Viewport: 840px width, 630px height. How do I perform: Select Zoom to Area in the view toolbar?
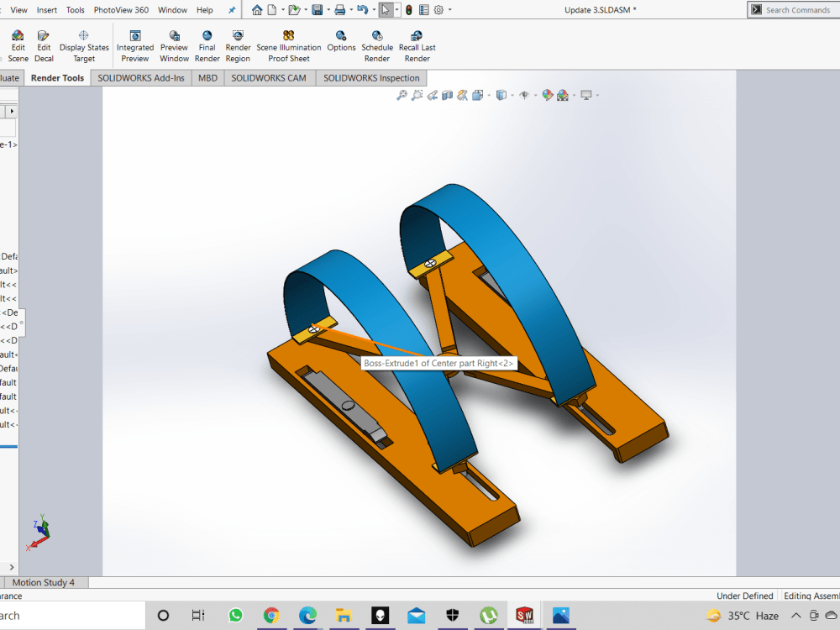coord(417,95)
